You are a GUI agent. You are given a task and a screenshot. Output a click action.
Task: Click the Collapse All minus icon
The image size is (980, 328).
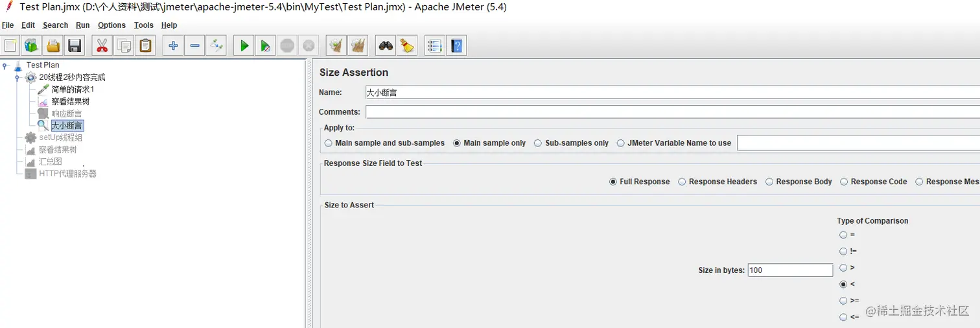pos(194,45)
